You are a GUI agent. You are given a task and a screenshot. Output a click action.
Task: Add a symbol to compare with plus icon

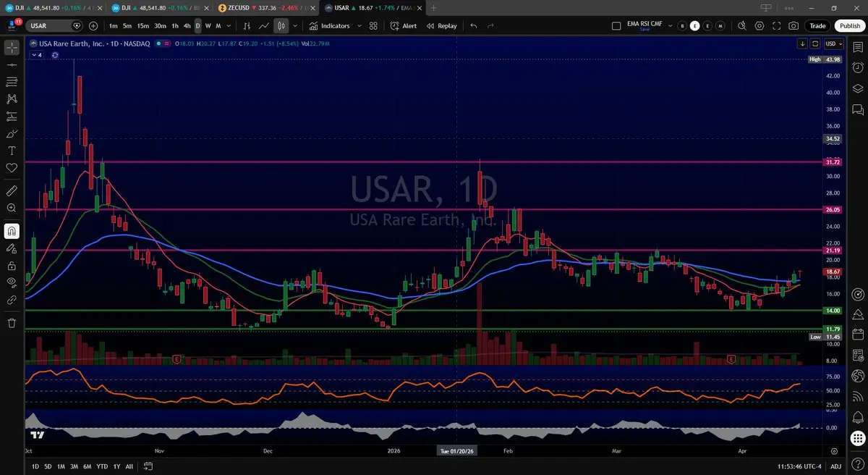pos(93,25)
